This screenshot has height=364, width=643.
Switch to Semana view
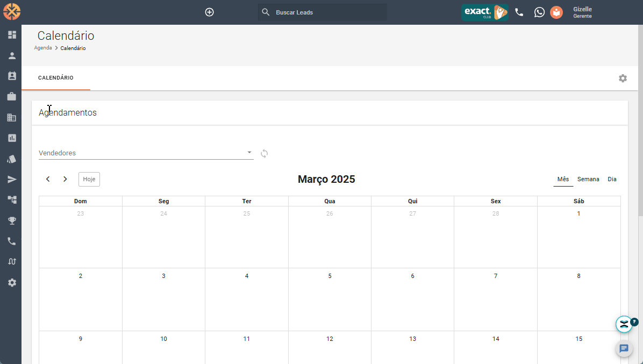pyautogui.click(x=588, y=179)
